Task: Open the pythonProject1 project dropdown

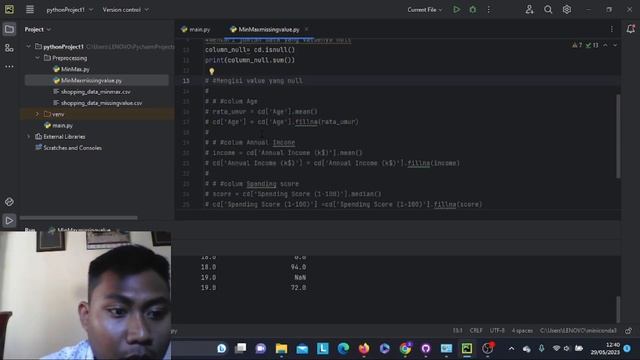Action: pyautogui.click(x=69, y=9)
